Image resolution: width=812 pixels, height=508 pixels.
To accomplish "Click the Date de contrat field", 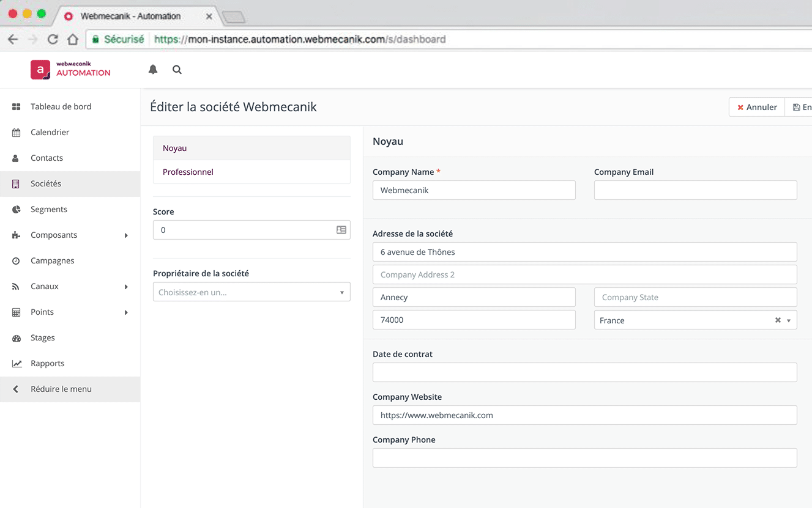I will (584, 372).
